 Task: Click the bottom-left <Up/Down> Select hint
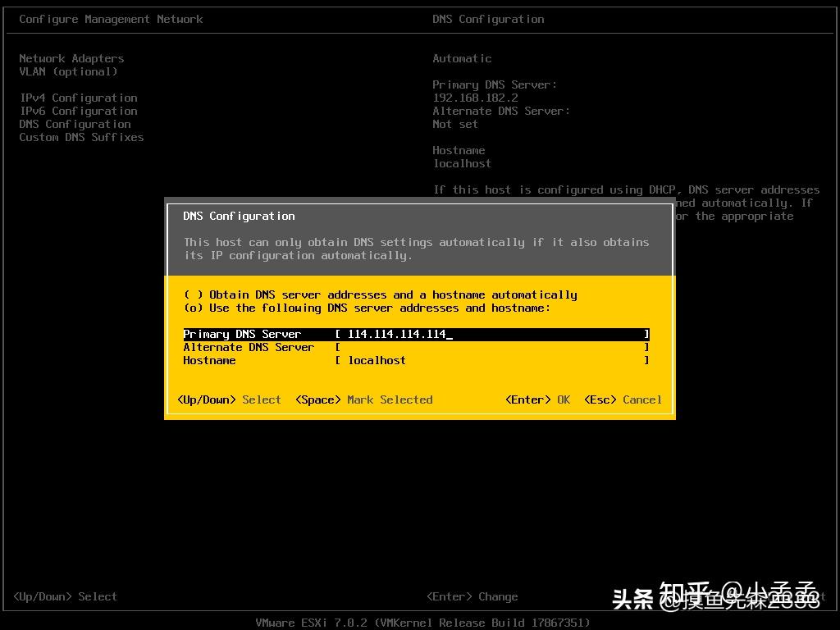click(65, 596)
